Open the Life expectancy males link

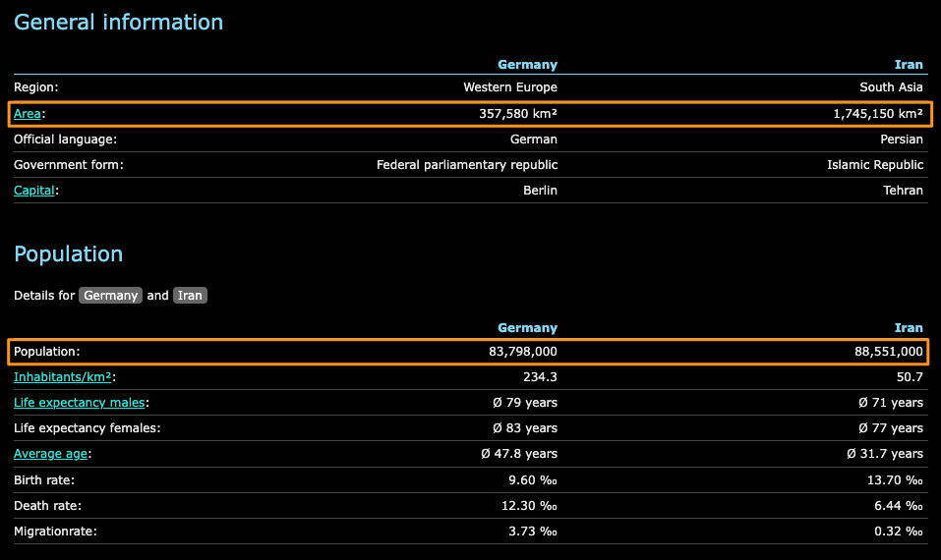pyautogui.click(x=80, y=403)
